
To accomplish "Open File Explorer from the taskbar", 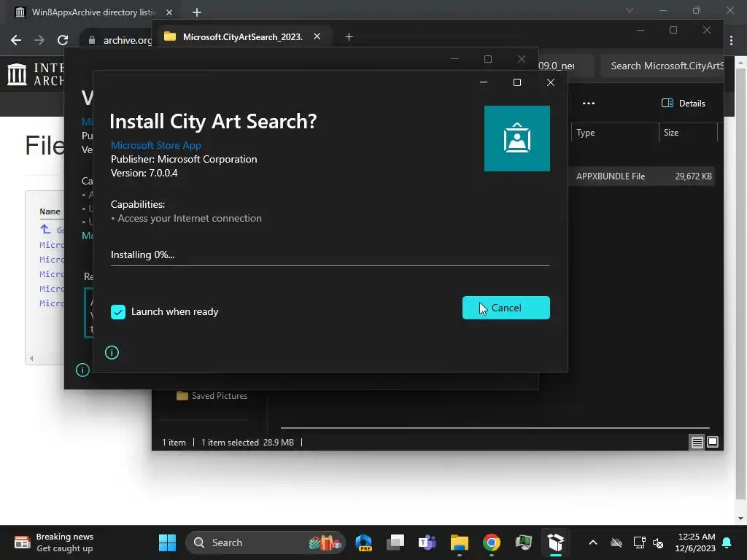I will 460,542.
